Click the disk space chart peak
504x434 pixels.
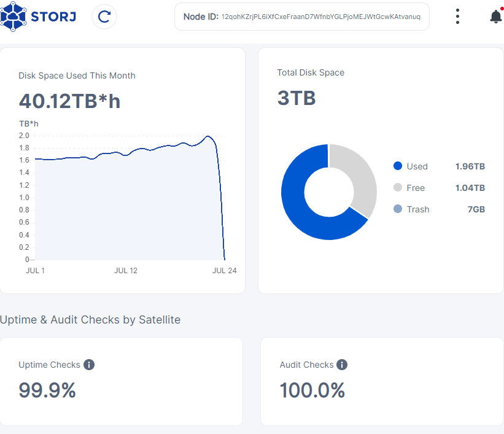coord(208,136)
